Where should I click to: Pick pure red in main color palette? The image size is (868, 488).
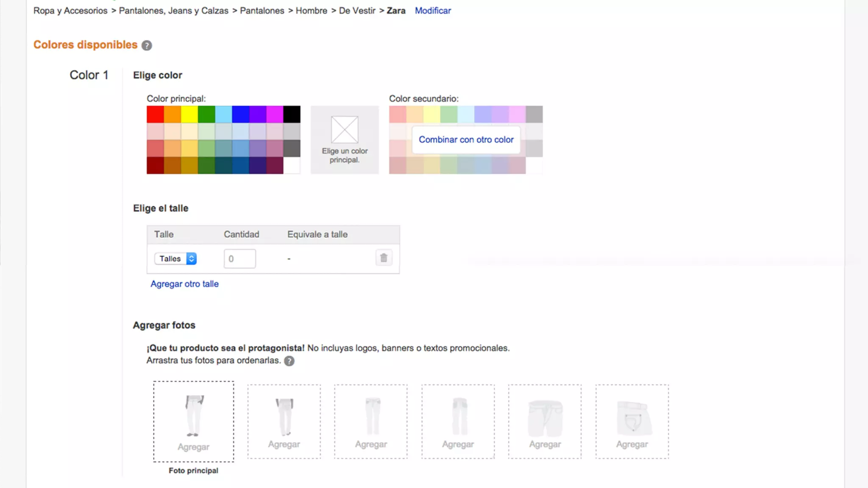155,114
